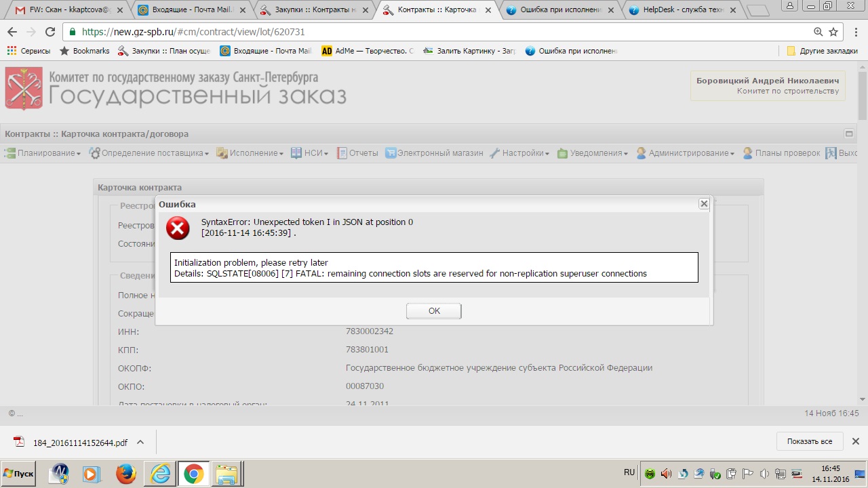Screen dimensions: 868x488
Task: Select the 00087030 ОКПО value
Action: [x=365, y=386]
